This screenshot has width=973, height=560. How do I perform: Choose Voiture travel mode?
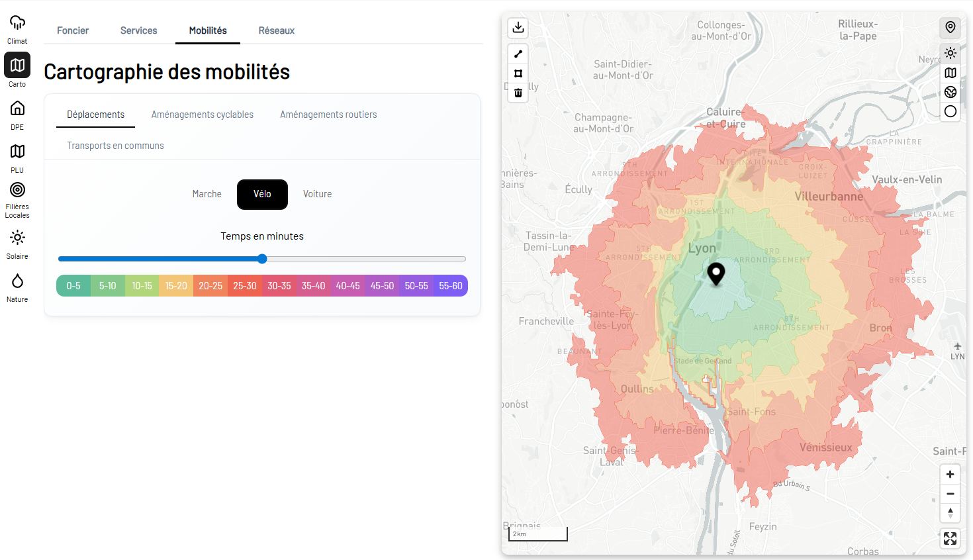click(x=318, y=194)
